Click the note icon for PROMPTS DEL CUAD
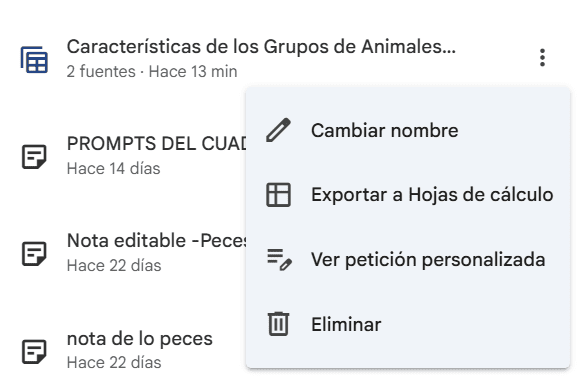This screenshot has height=376, width=580. [x=34, y=157]
